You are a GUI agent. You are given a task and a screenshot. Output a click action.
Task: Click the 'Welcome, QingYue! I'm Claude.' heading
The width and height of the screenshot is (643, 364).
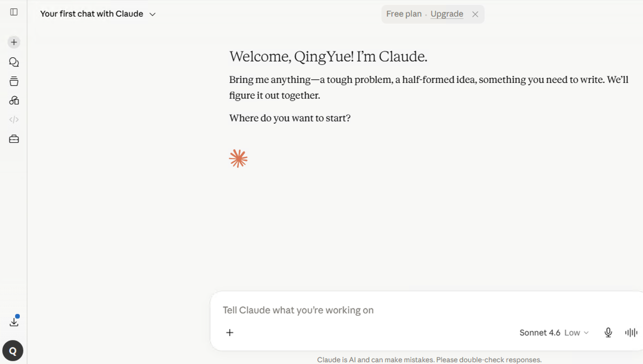[x=328, y=57]
